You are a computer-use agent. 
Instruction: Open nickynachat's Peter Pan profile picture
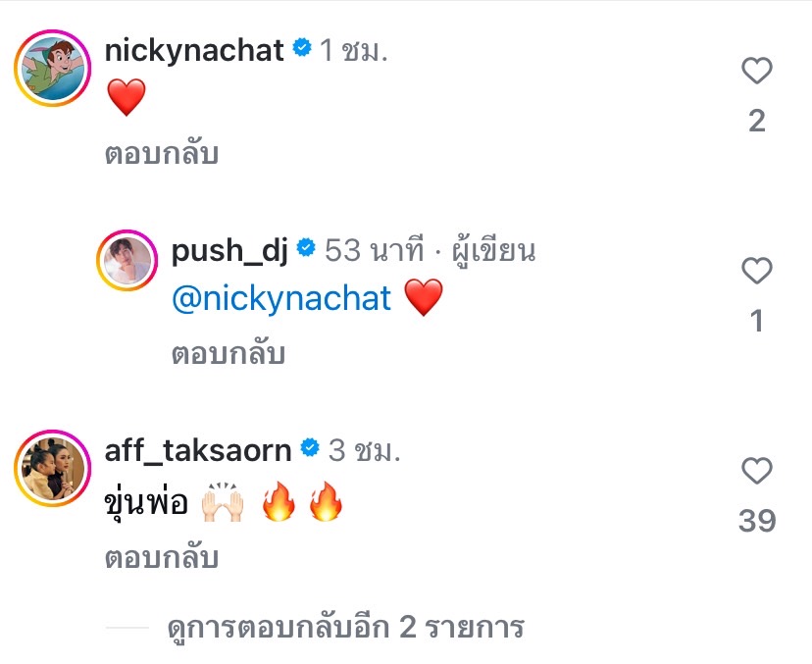52,69
